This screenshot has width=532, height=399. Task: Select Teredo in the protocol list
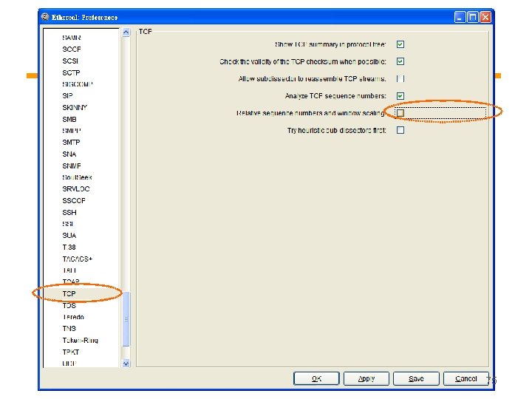coord(73,317)
